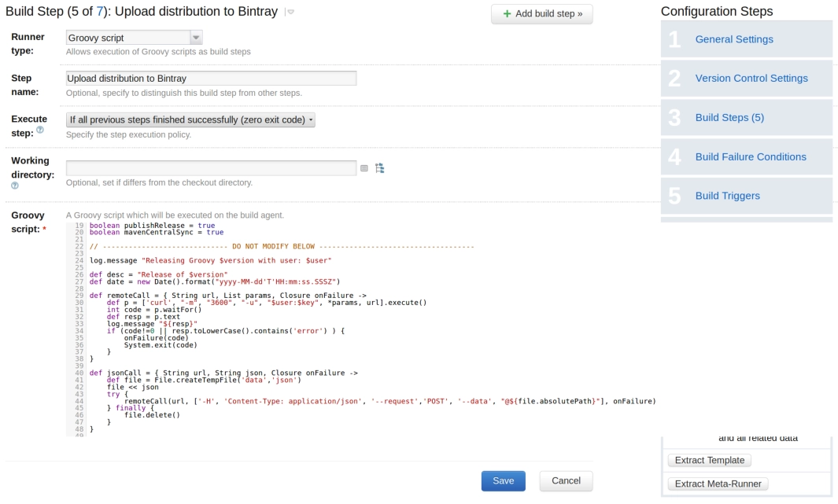838x504 pixels.
Task: Click the 'file.delete()' code line
Action: pyautogui.click(x=153, y=415)
